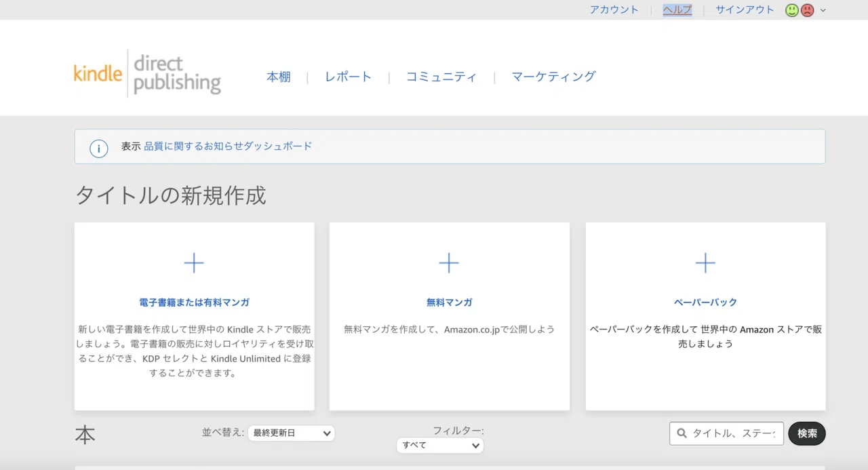
Task: Click the タイトルの新規作成 heading
Action: point(170,195)
